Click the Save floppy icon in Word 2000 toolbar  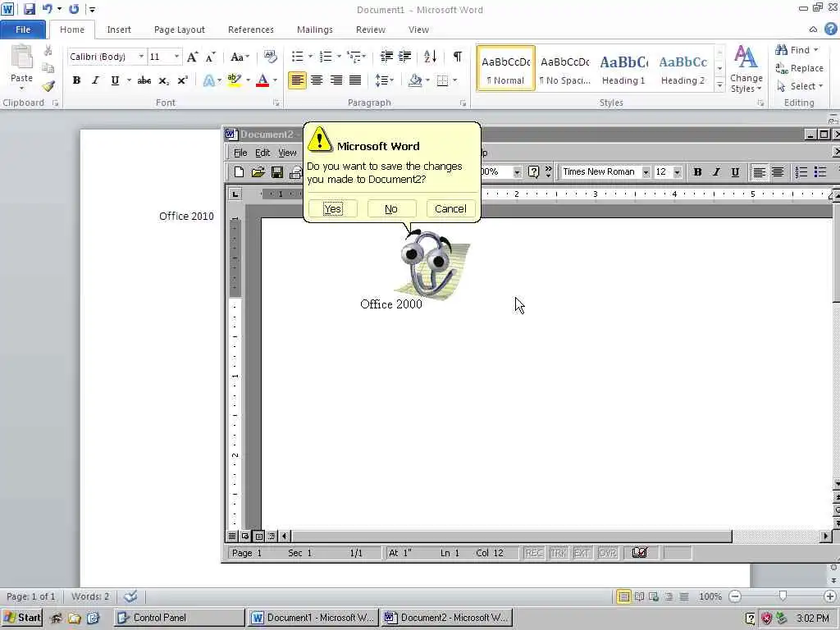coord(277,172)
